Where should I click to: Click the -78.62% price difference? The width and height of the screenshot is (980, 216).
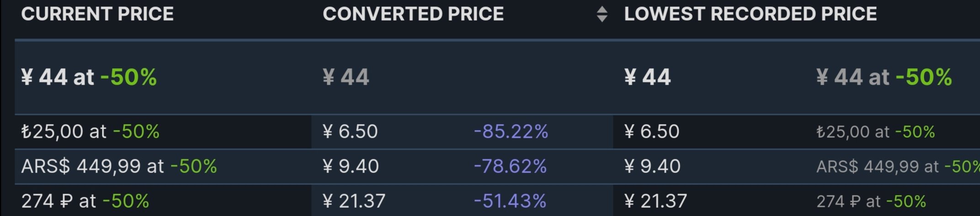(510, 166)
